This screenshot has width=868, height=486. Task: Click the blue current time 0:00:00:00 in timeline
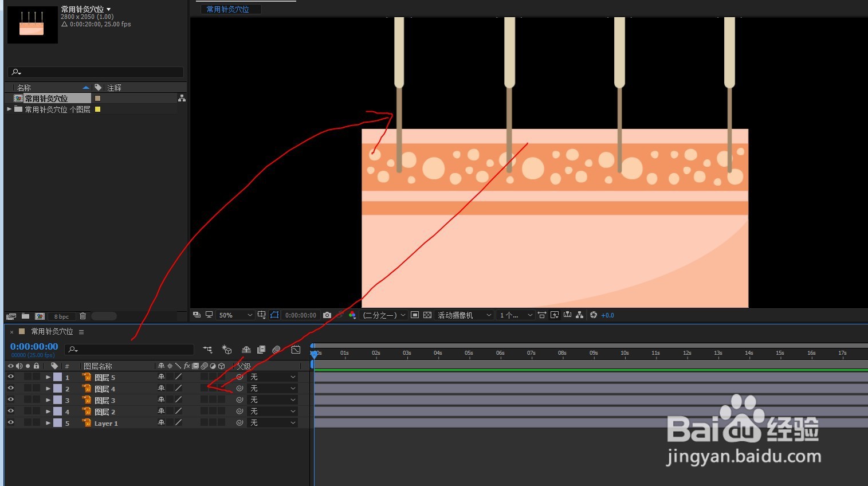coord(34,347)
